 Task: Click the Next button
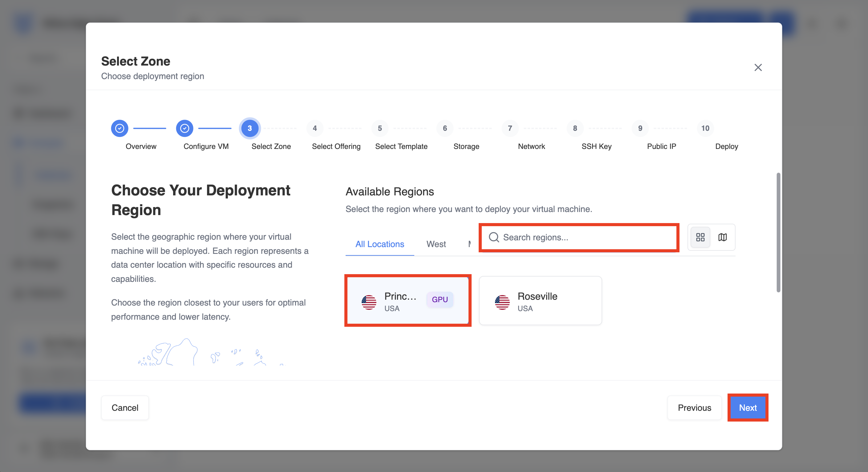point(748,408)
